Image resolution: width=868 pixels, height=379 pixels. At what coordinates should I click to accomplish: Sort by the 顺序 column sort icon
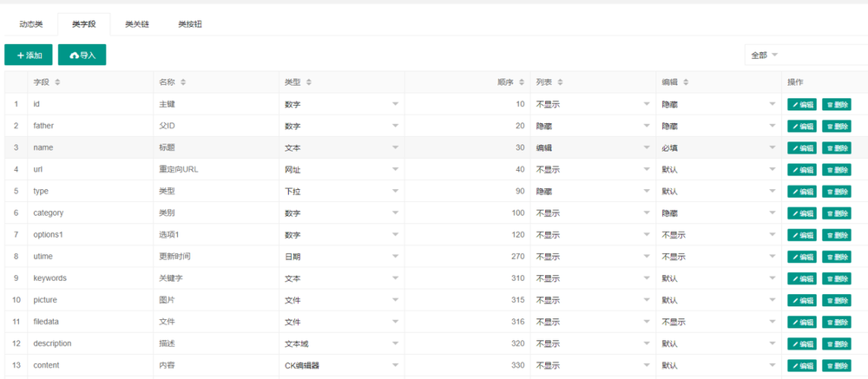pos(521,82)
